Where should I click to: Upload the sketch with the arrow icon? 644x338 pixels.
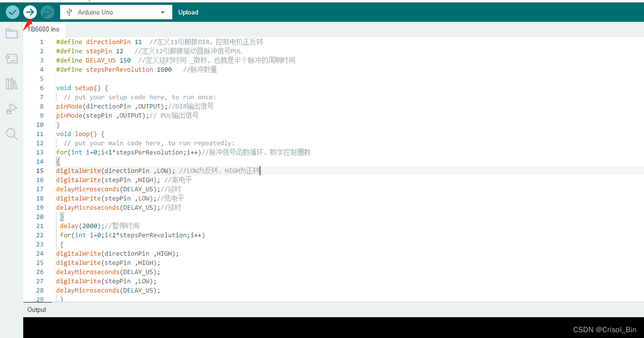point(30,12)
